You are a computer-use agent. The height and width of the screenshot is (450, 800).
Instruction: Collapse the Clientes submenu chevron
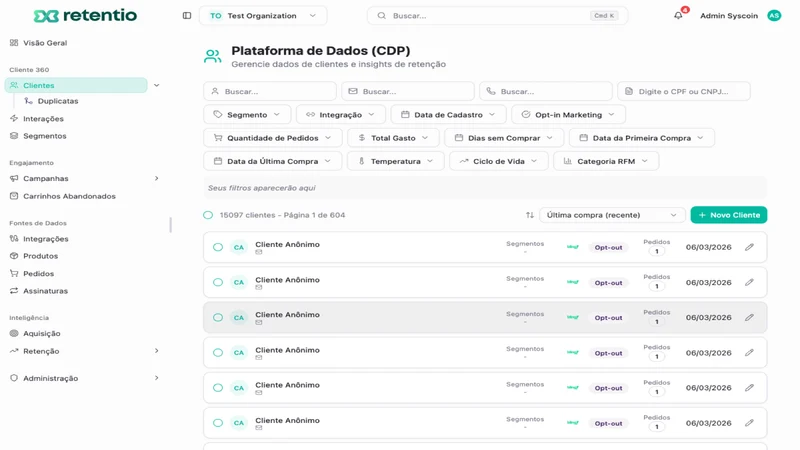tap(157, 85)
